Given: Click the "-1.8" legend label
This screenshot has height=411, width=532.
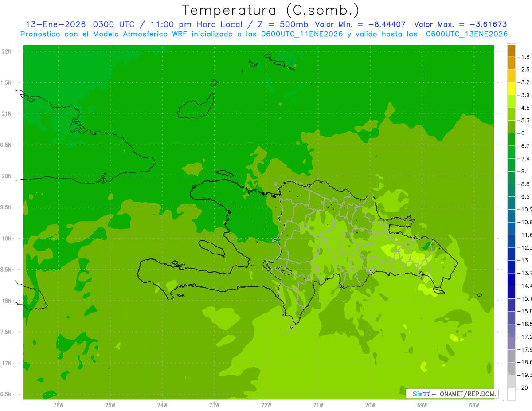Looking at the screenshot, I should 524,57.
